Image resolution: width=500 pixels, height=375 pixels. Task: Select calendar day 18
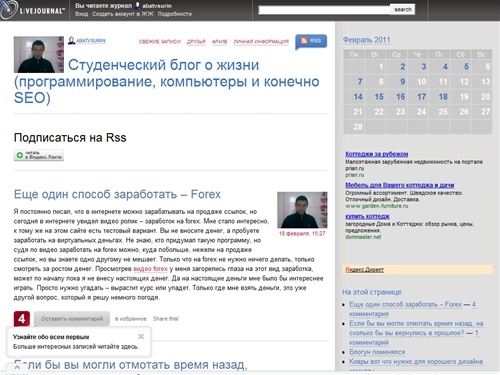click(443, 97)
